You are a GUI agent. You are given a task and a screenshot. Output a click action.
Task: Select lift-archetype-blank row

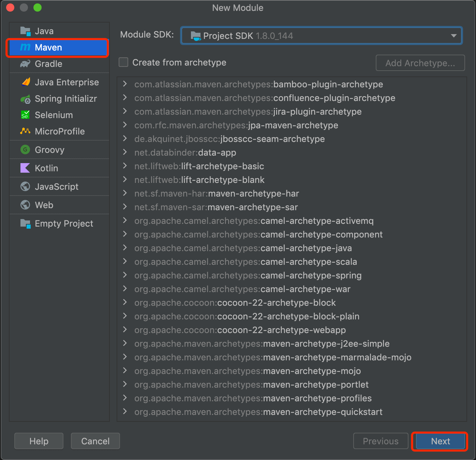(x=292, y=180)
